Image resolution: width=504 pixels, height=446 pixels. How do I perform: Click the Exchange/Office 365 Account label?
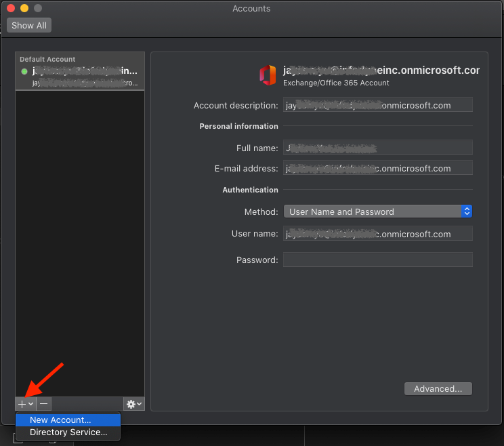click(x=336, y=83)
